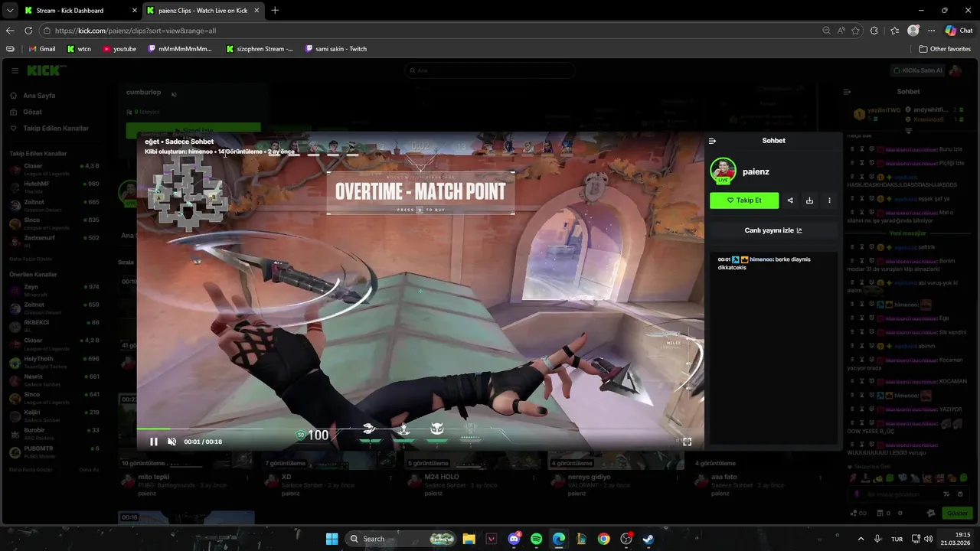Viewport: 980px width, 551px height.
Task: Open paienz avatar with LIVE badge
Action: (723, 171)
